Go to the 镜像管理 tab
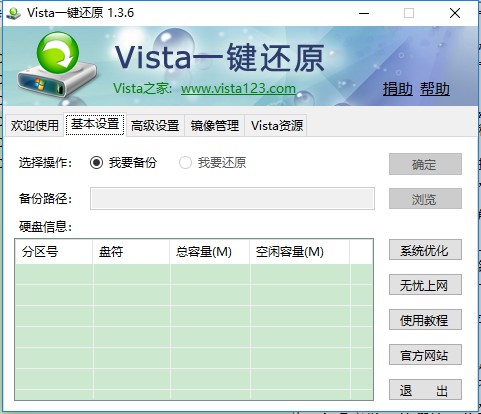The image size is (481, 414). 215,126
